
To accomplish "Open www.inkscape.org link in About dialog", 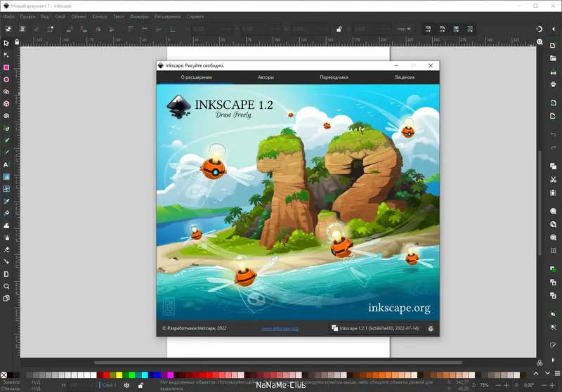I will [x=280, y=328].
